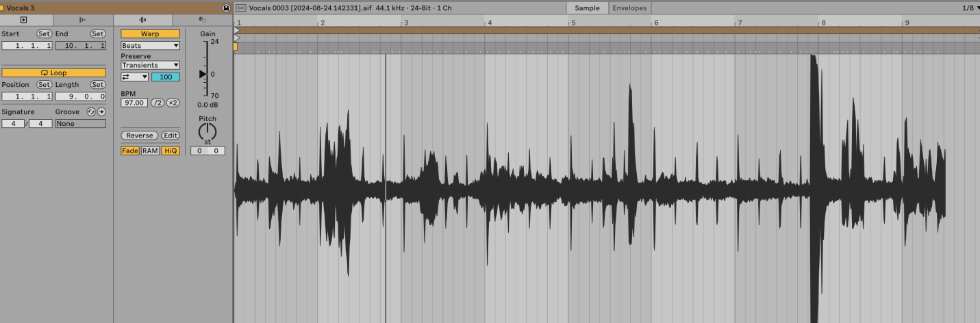Open the transient loop mode dropdown
Viewport: 980px width, 323px height.
135,77
